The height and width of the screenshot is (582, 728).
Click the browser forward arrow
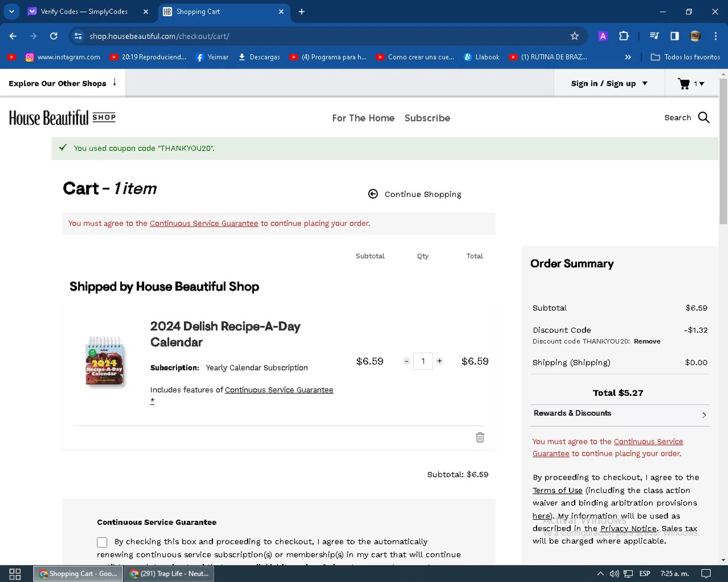(33, 36)
